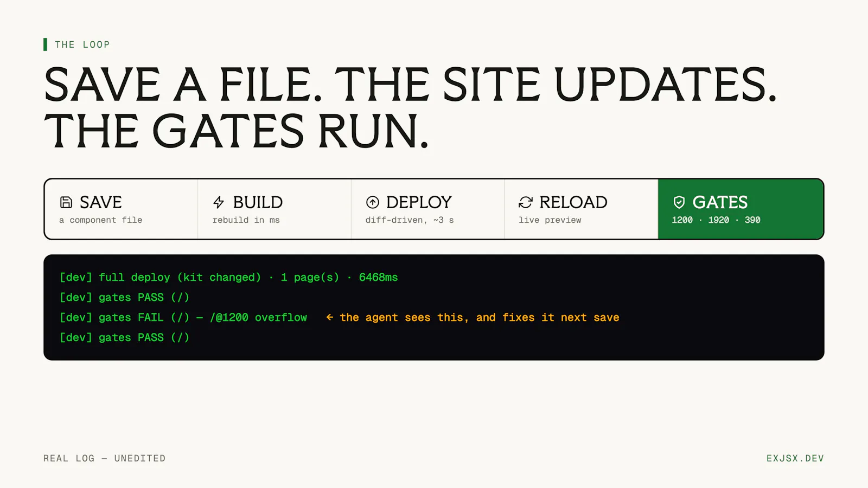This screenshot has height=488, width=868.
Task: Click the '1200 · 1920 · 390' widths text
Action: coord(716,220)
